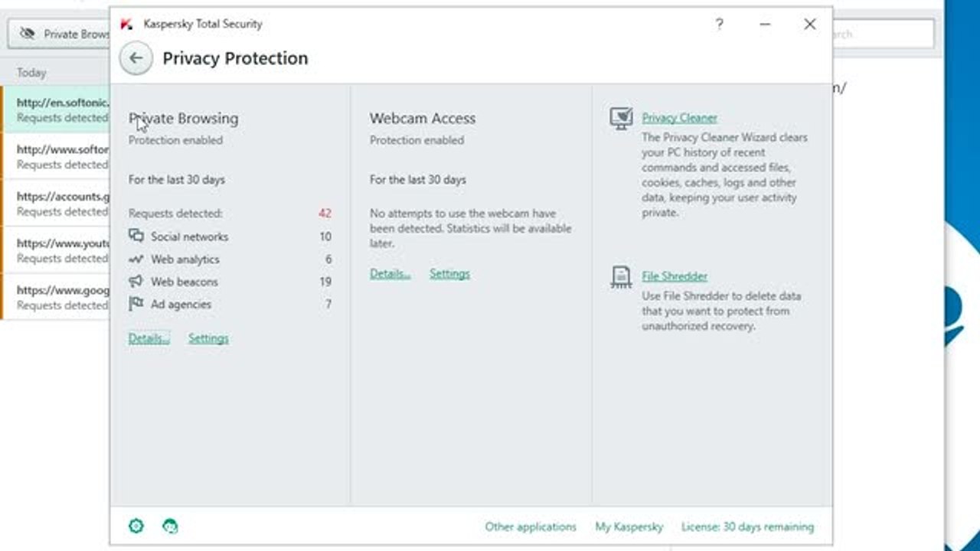Click the File Shredder icon
This screenshot has height=551, width=980.
[621, 276]
